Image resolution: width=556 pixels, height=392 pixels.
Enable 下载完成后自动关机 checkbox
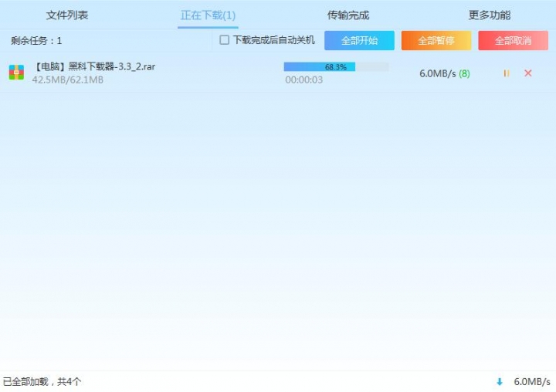[x=225, y=40]
